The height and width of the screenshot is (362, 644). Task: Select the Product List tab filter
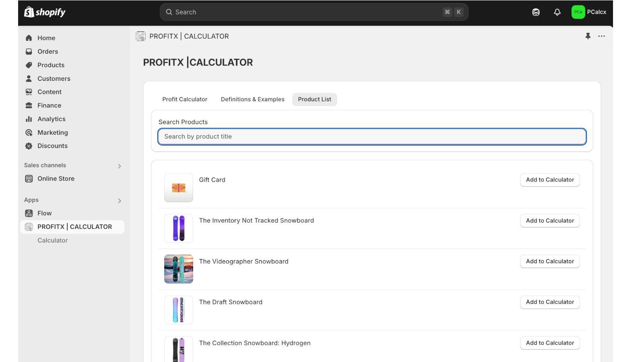point(314,99)
